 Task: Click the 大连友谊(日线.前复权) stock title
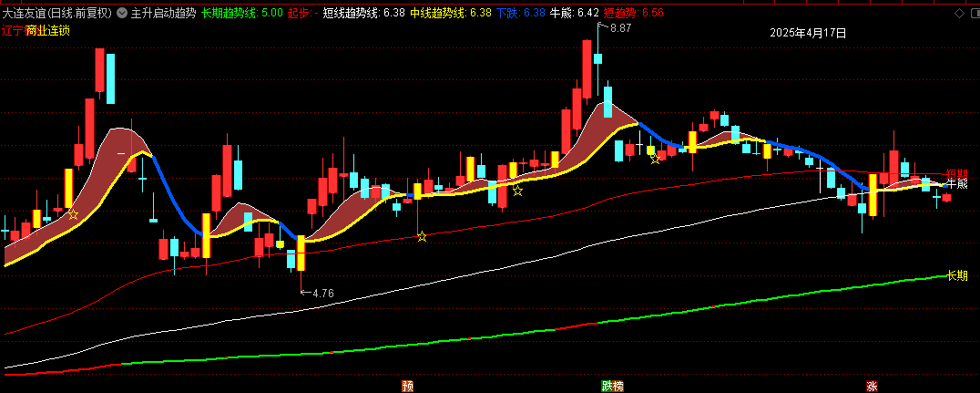[x=56, y=13]
